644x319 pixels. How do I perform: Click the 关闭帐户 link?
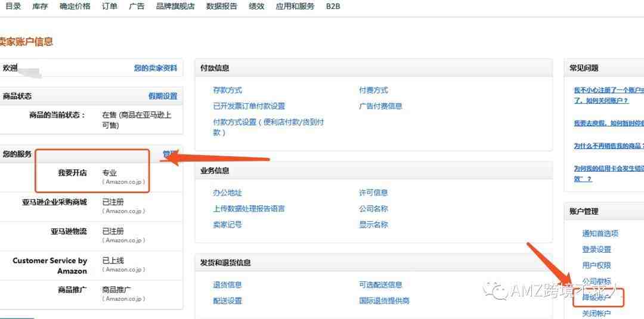pyautogui.click(x=596, y=314)
